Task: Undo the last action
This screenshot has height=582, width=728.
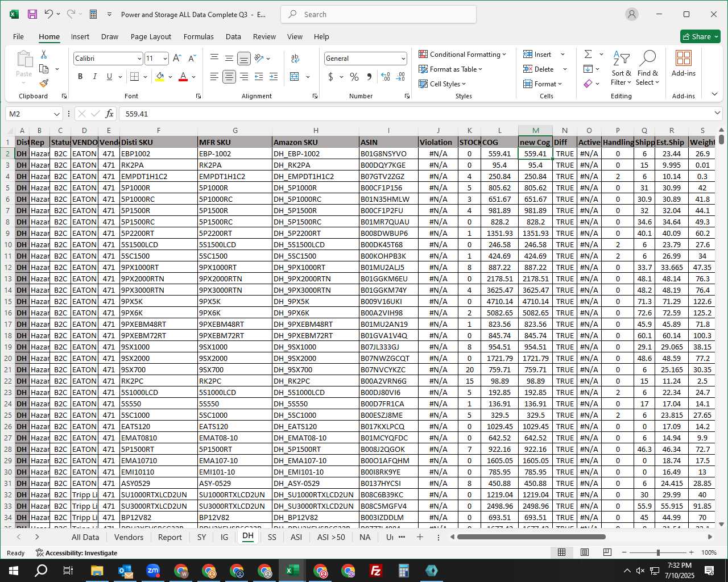Action: [48, 14]
